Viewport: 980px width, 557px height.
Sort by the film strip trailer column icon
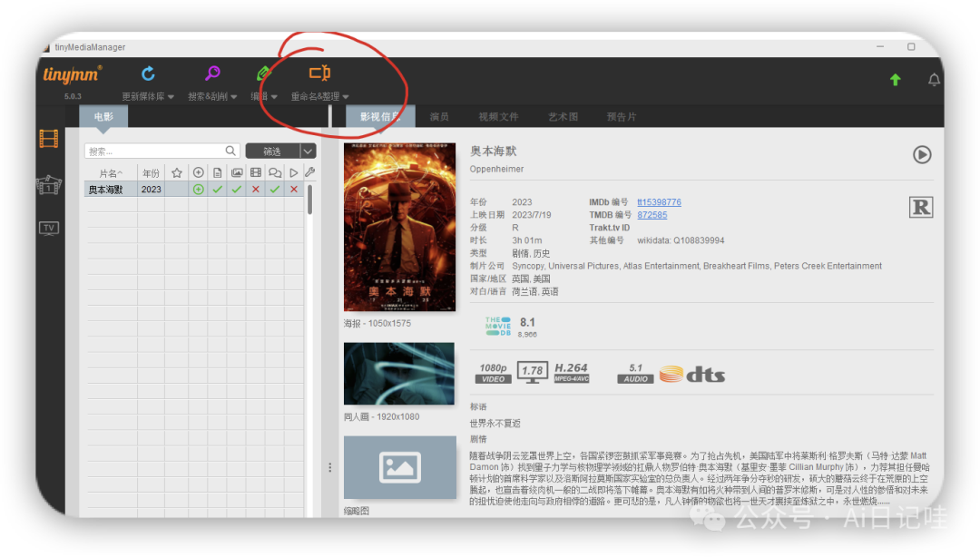coord(256,172)
